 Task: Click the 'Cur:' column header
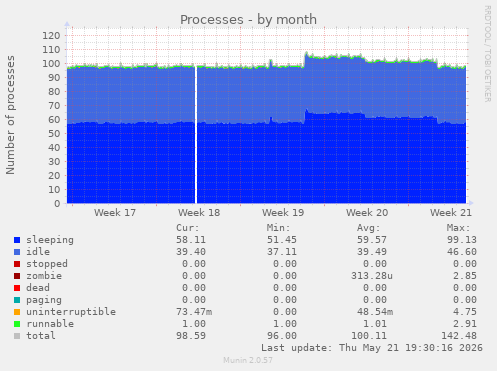188,228
